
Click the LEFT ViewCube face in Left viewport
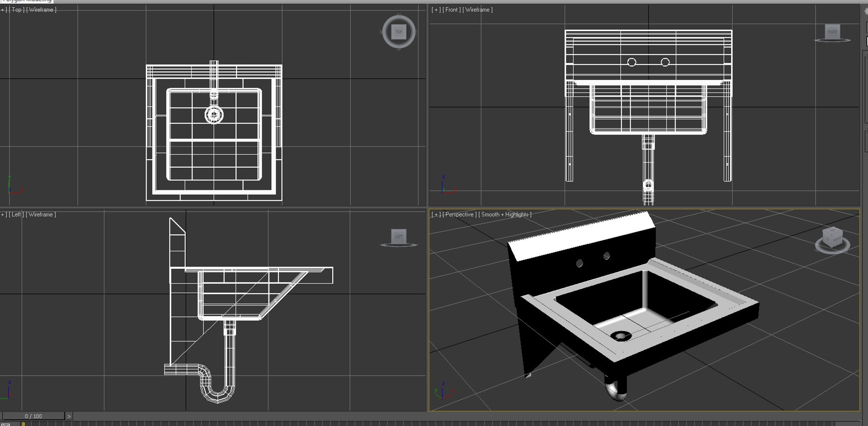tap(399, 236)
